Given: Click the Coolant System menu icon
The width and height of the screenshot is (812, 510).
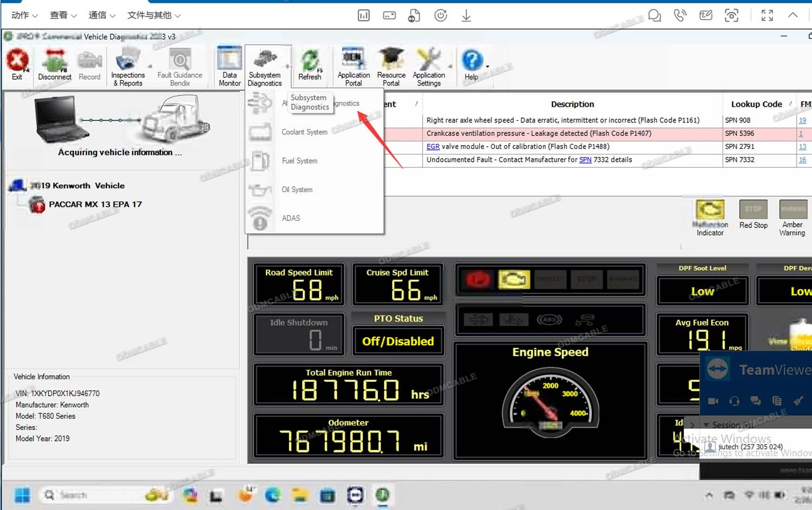Looking at the screenshot, I should (x=260, y=132).
